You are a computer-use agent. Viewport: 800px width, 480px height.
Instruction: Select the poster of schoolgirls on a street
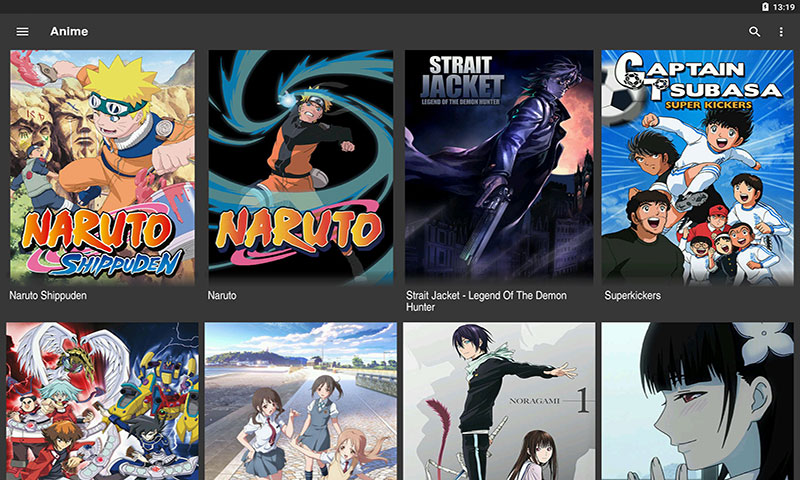(300, 401)
